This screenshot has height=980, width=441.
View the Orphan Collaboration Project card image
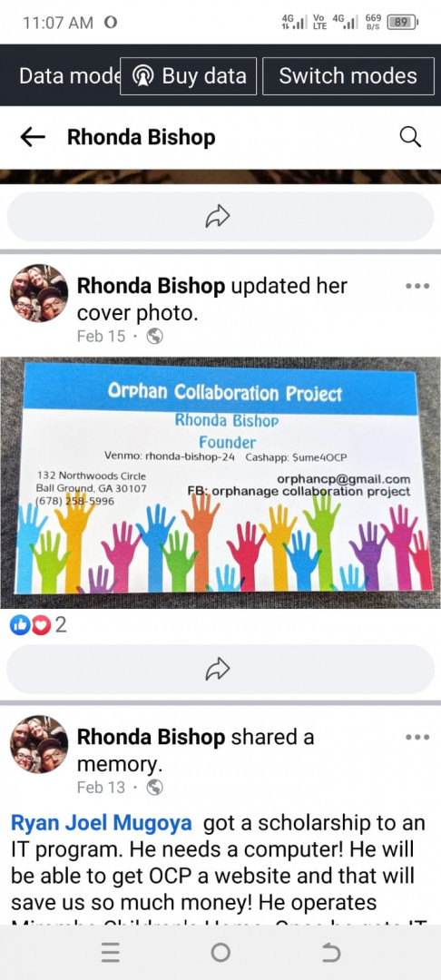coord(220,482)
